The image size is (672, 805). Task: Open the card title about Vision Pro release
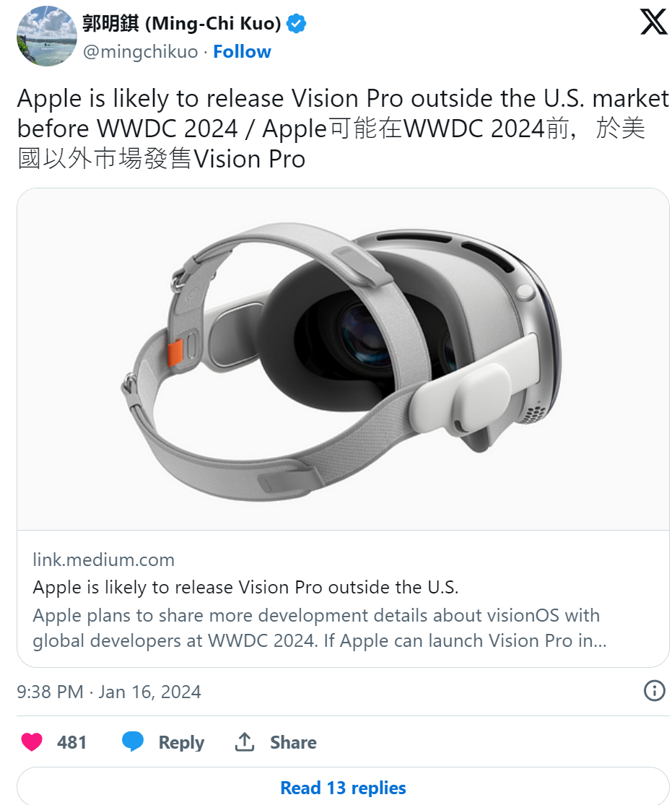245,587
